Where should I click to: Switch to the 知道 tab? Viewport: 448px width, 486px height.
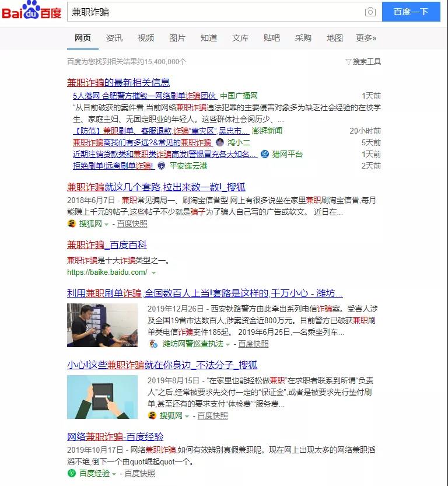[x=208, y=38]
